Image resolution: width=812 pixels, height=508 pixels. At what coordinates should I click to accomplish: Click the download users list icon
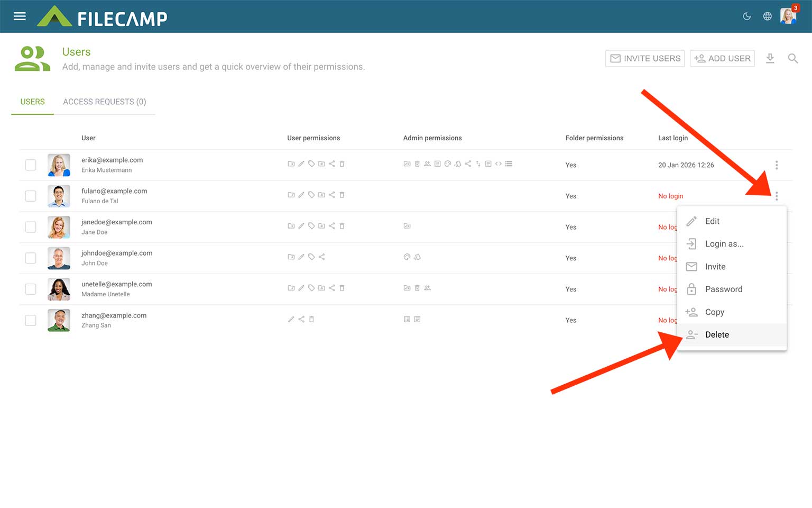770,58
